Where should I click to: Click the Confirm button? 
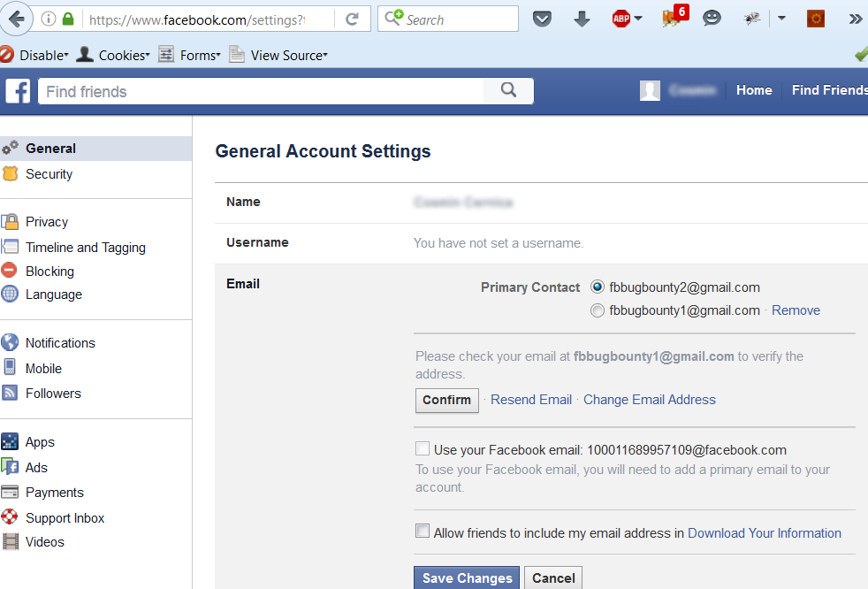[x=446, y=400]
